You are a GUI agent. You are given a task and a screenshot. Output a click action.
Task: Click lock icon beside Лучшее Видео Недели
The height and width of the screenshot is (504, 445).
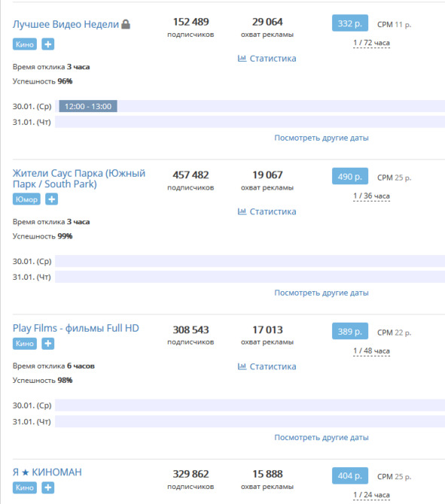126,24
